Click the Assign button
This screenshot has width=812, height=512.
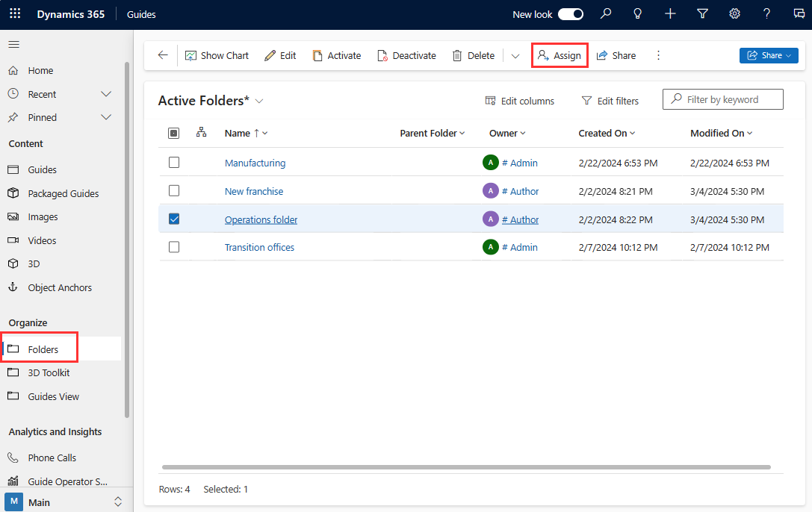coord(560,54)
